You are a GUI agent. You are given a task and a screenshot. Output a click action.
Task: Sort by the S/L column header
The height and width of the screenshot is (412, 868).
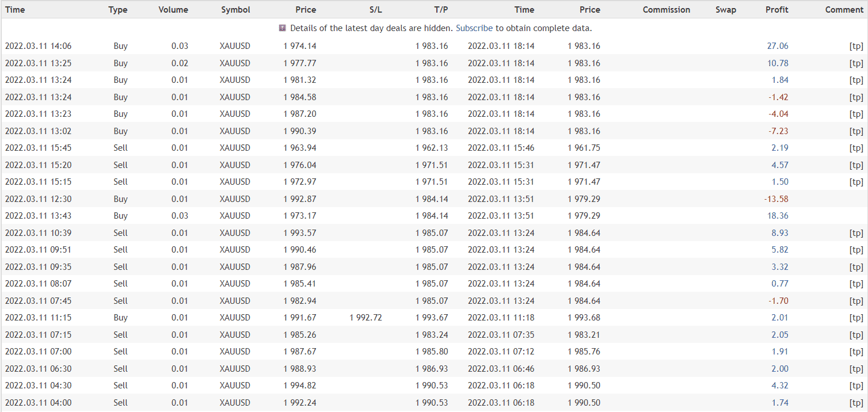pyautogui.click(x=376, y=10)
